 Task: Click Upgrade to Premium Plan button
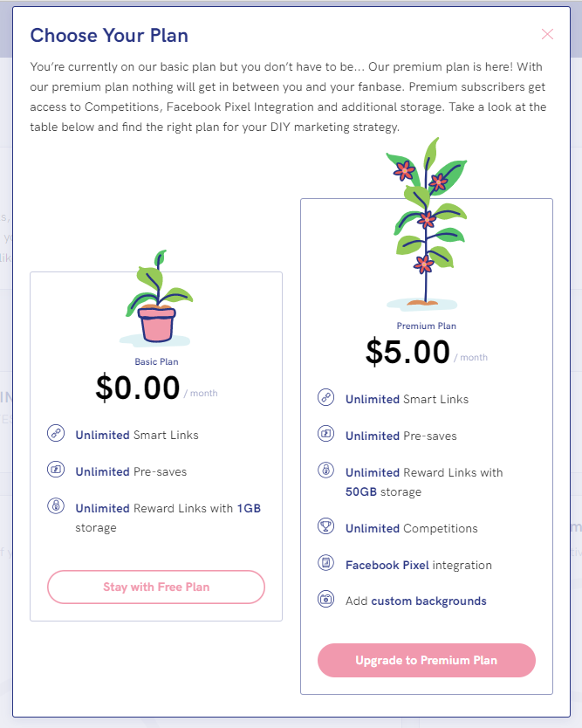coord(426,660)
